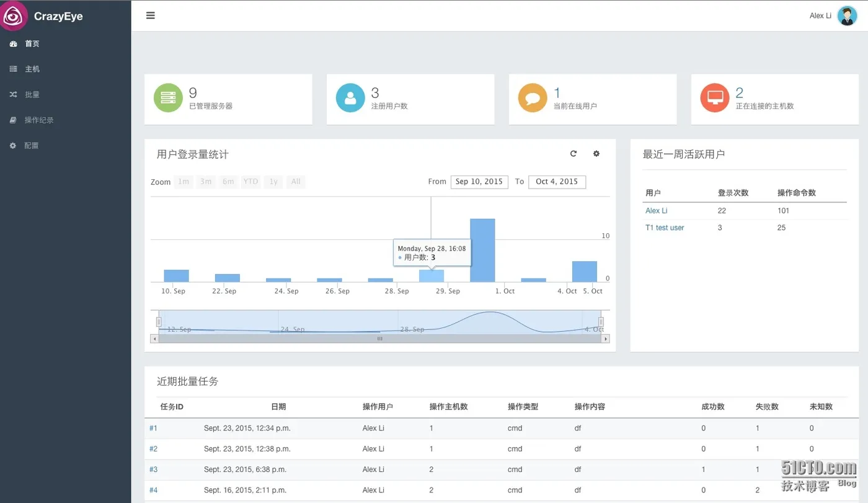Grab the left navigator range handle
868x503 pixels.
pos(159,322)
